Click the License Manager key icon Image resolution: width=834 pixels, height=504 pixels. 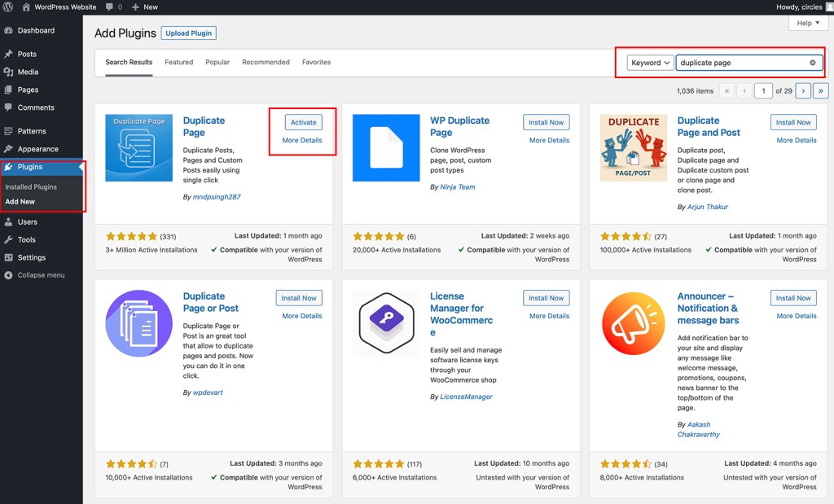[x=386, y=323]
